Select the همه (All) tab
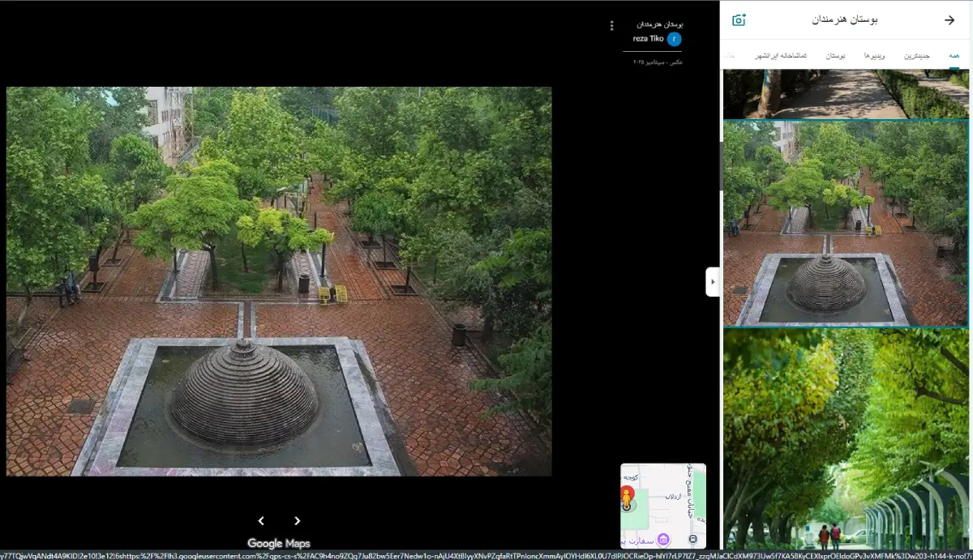The height and width of the screenshot is (560, 973). [954, 56]
